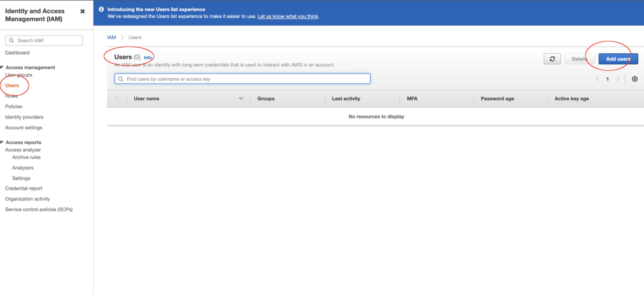
Task: Sort by User name arrow
Action: pos(241,99)
